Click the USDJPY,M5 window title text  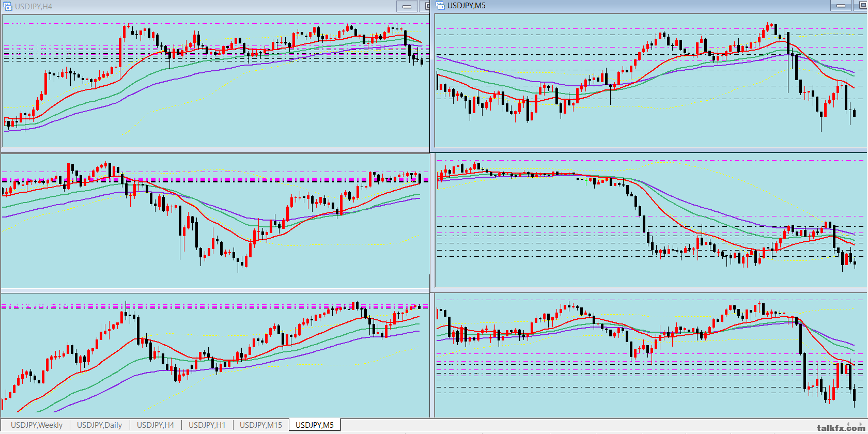(467, 6)
